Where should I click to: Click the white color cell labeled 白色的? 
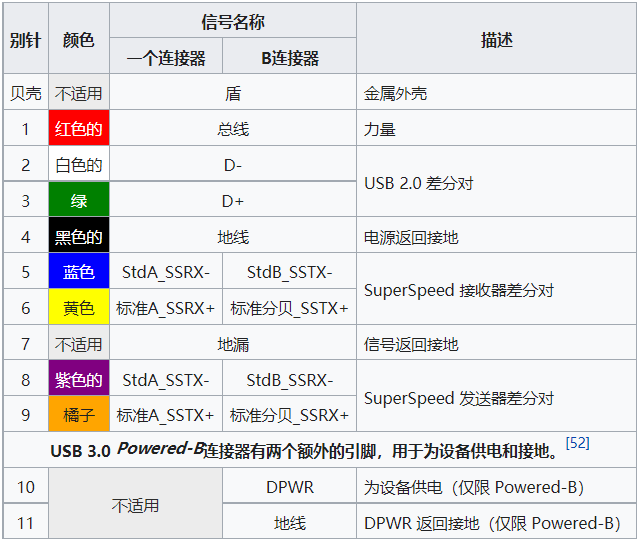click(x=78, y=165)
